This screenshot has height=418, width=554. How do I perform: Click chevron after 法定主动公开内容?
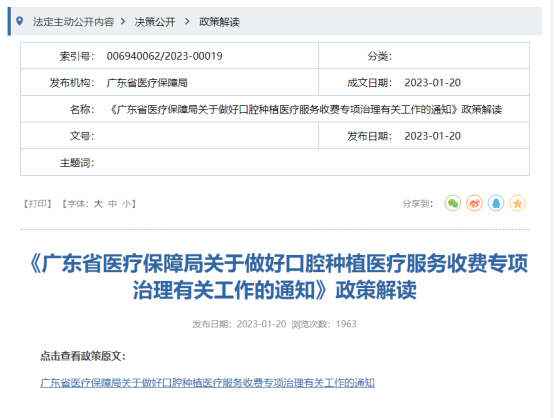click(123, 22)
